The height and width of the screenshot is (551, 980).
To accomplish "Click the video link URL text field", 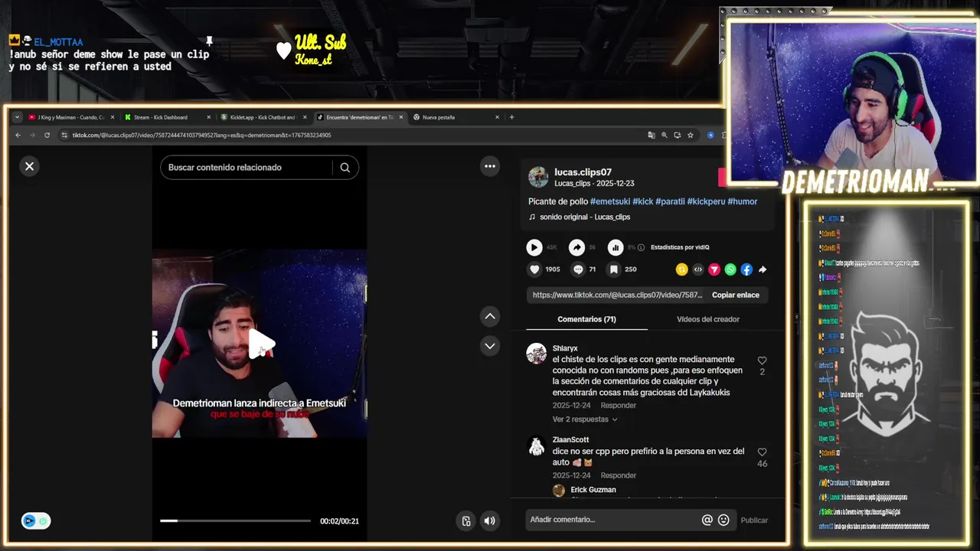I will click(617, 295).
